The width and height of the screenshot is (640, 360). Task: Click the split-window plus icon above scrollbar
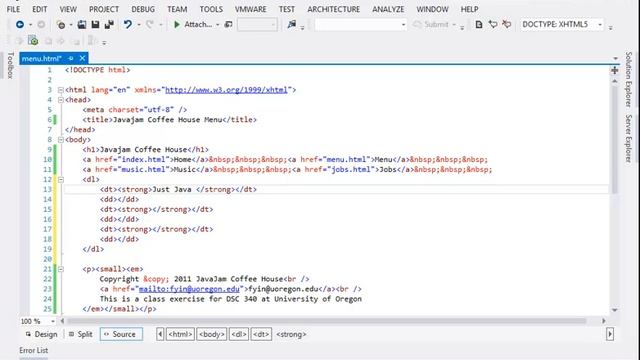(x=615, y=71)
